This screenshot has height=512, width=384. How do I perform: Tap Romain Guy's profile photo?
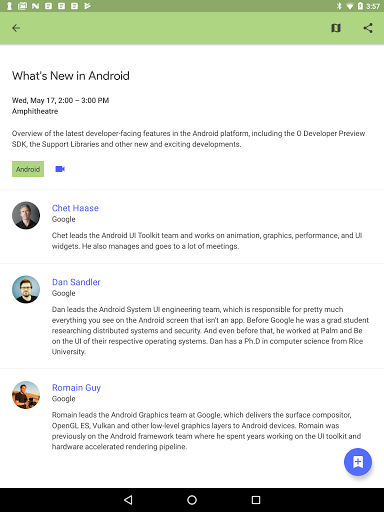click(26, 395)
